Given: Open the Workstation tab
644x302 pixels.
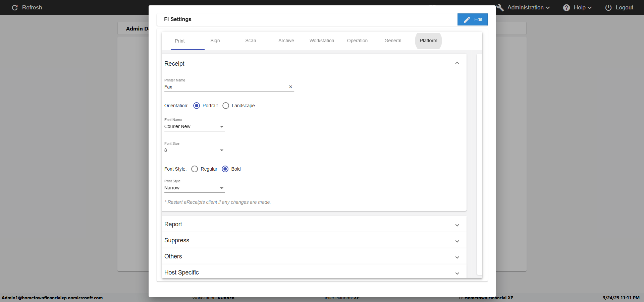Looking at the screenshot, I should coord(322,41).
